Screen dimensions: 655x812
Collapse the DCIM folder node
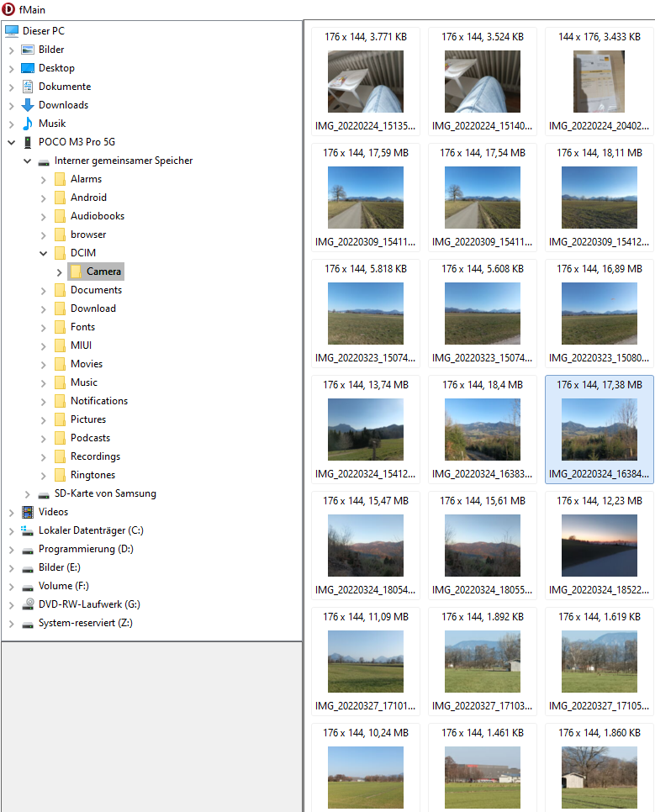[44, 253]
